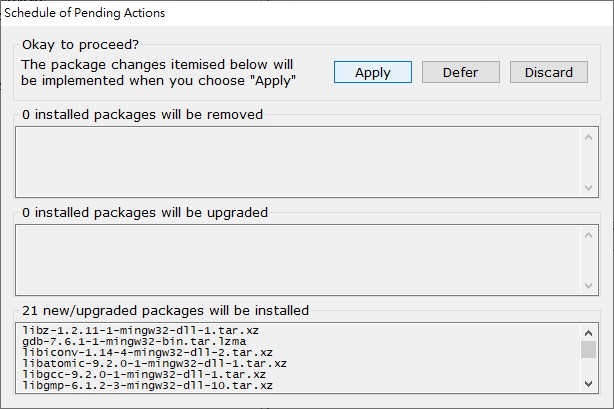
Task: Click up arrow in installed packages list
Action: coord(588,333)
